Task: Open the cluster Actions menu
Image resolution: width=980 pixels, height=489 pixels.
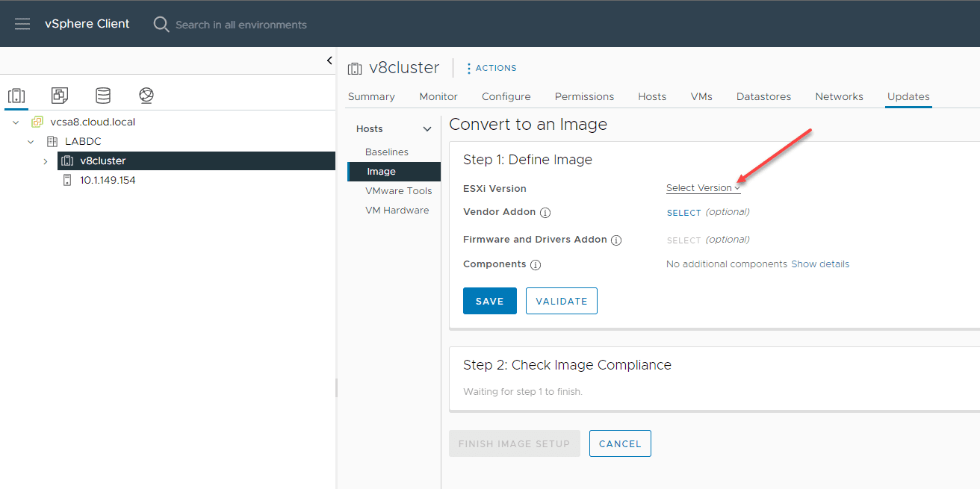Action: coord(491,68)
